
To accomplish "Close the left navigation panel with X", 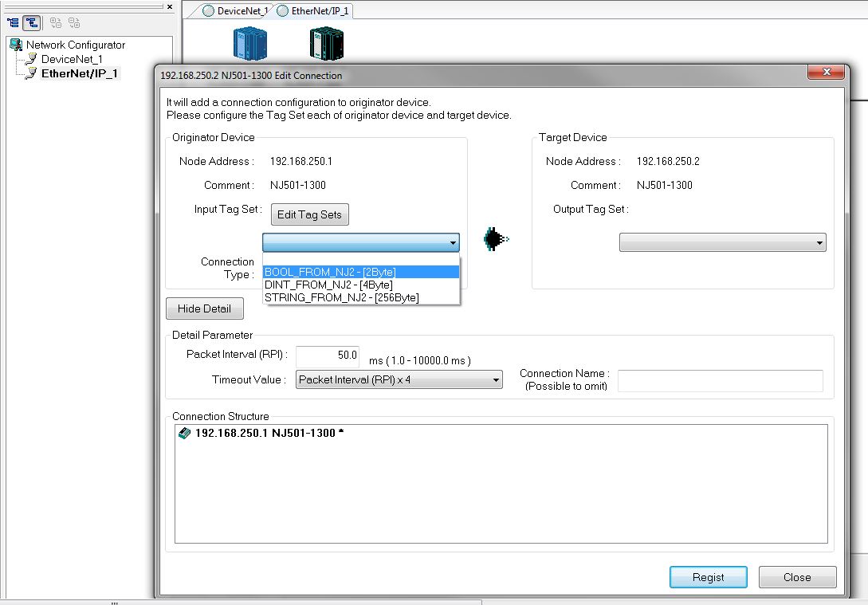I will click(170, 6).
